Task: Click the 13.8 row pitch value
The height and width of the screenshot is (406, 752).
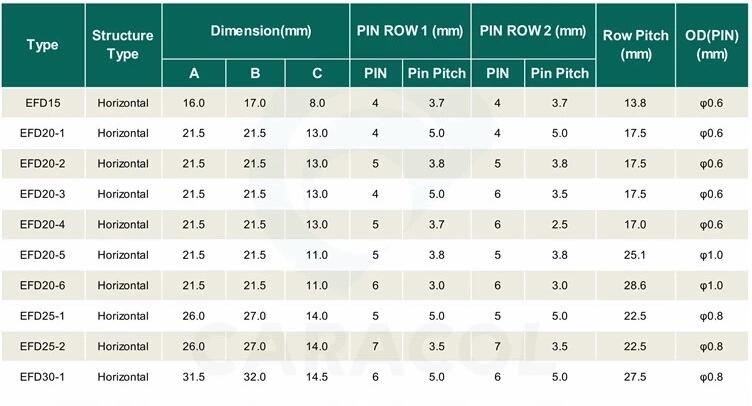Action: click(x=636, y=103)
